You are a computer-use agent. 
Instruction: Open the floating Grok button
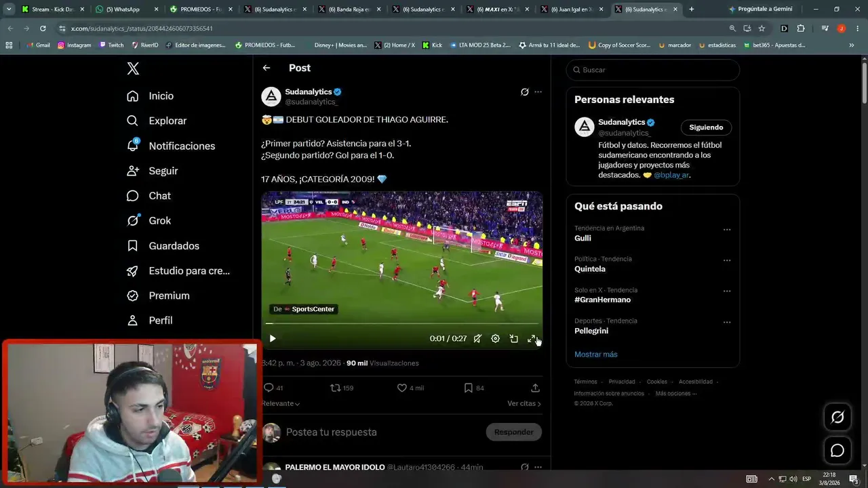[837, 417]
